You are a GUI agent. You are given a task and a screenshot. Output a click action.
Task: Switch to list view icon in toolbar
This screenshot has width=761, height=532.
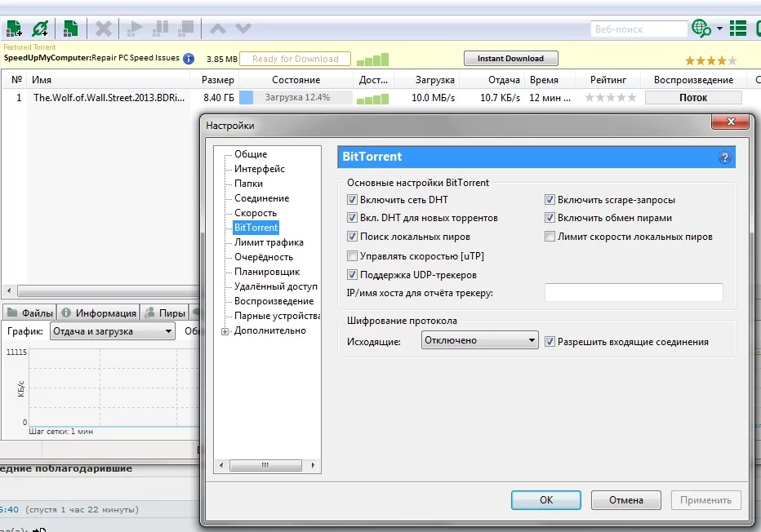[x=738, y=29]
